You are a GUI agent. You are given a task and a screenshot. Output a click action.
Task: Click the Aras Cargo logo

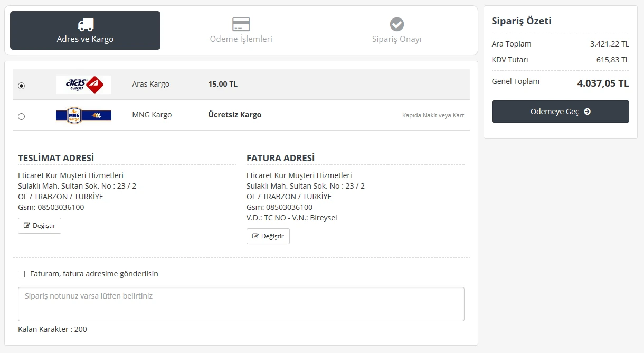pyautogui.click(x=83, y=85)
